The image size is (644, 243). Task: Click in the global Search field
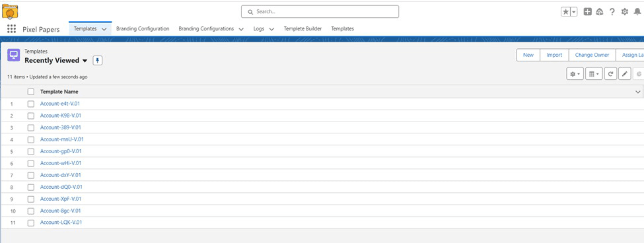[x=320, y=11]
